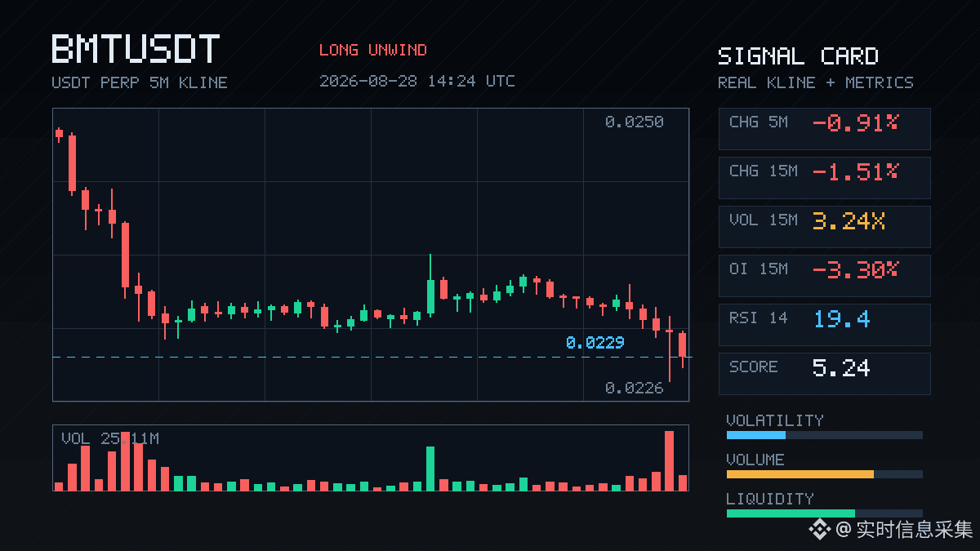
Task: Click the -1.51% change value
Action: [855, 172]
